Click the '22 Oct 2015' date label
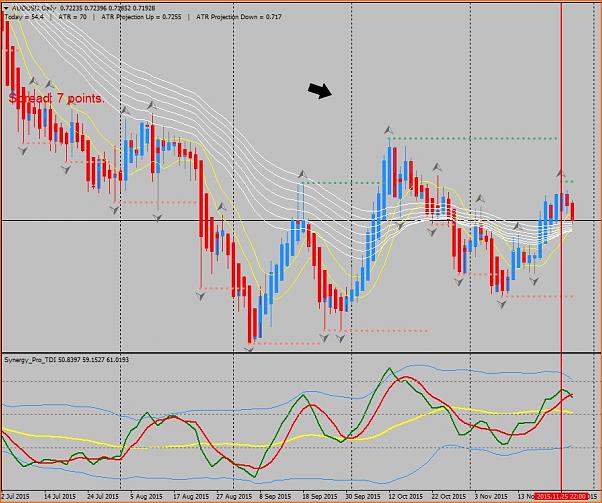The height and width of the screenshot is (503, 602). 448,496
